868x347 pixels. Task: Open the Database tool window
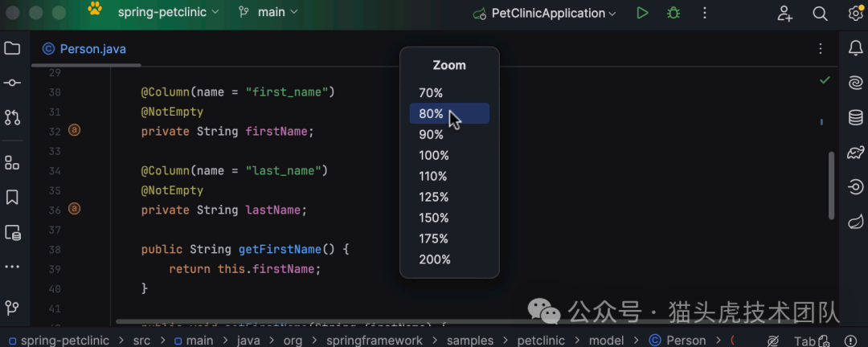[856, 118]
